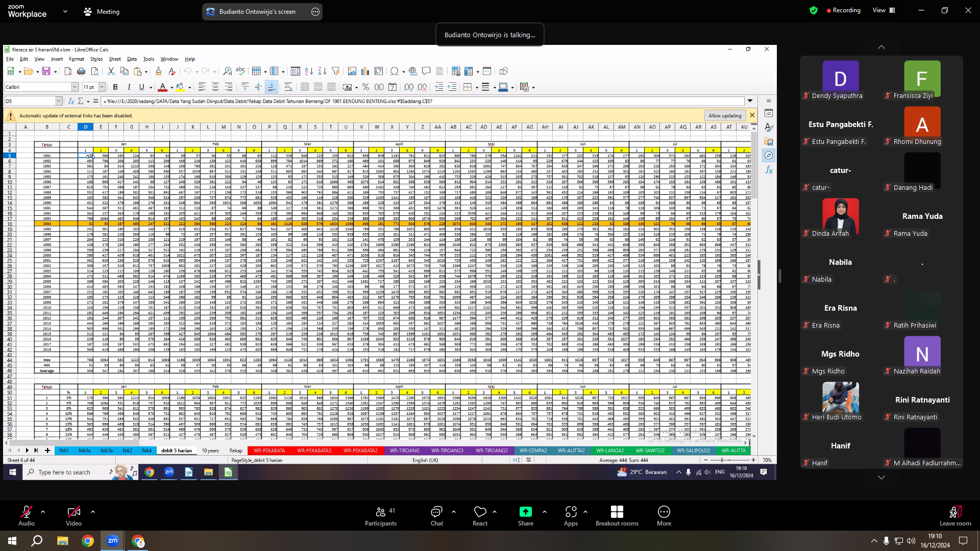Start video in Zoom controls

click(x=73, y=515)
